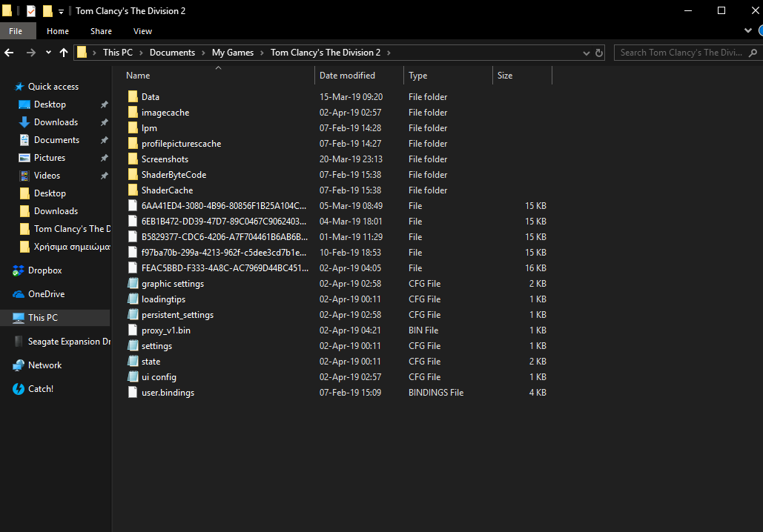
Task: Sort files by Date modified column header
Action: [x=347, y=76]
